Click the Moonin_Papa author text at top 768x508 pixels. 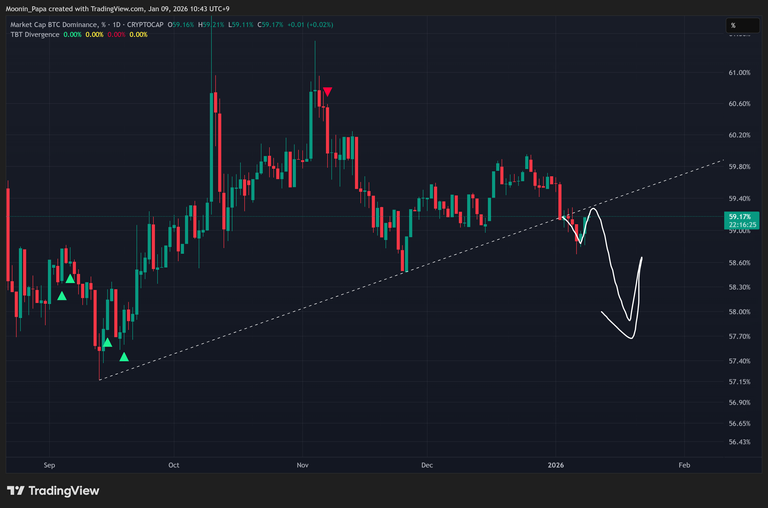coord(30,8)
